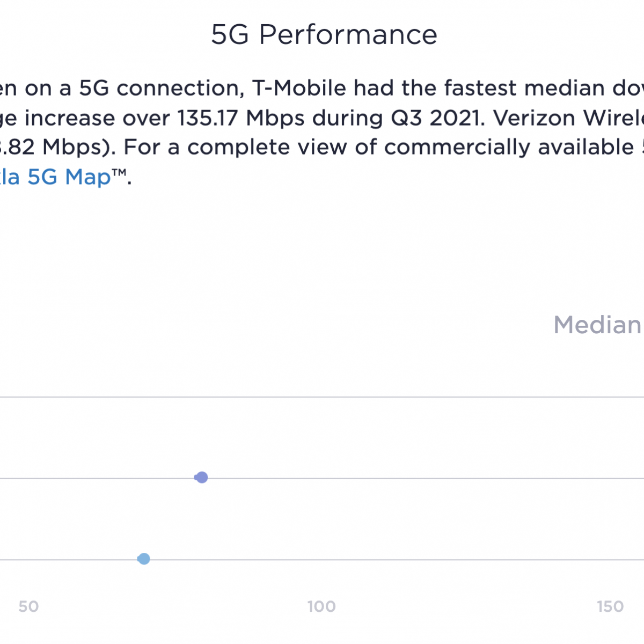Click the "135.17" figure in the text
Screen dimensions: 644x644
click(x=208, y=118)
